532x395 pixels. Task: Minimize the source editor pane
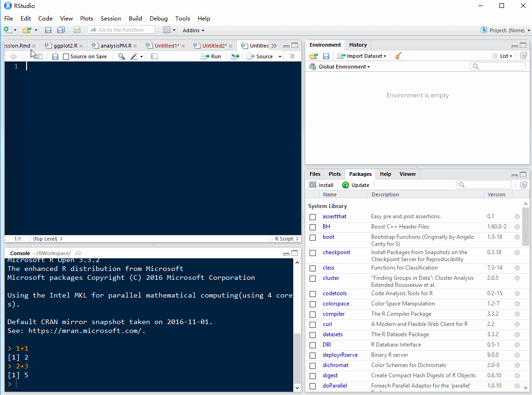pos(286,46)
